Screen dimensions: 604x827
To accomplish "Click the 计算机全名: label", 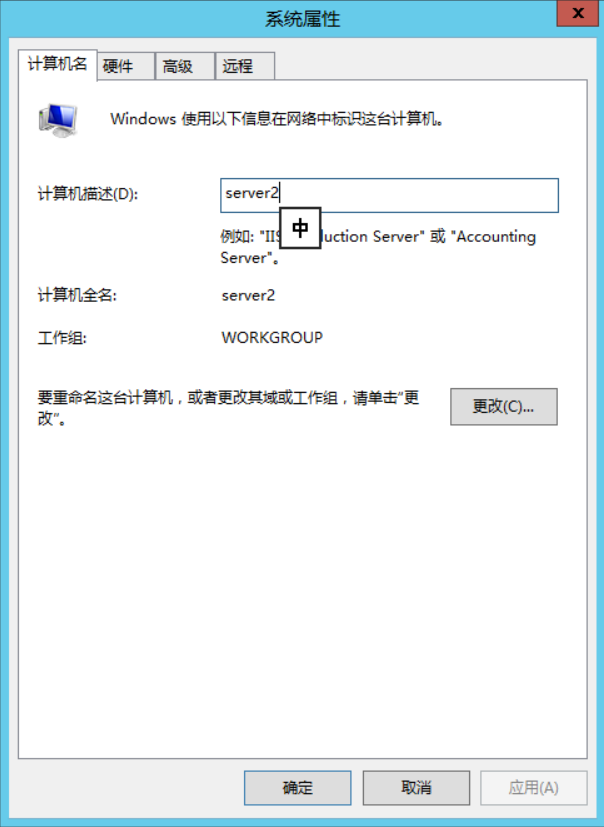I will pos(78,295).
